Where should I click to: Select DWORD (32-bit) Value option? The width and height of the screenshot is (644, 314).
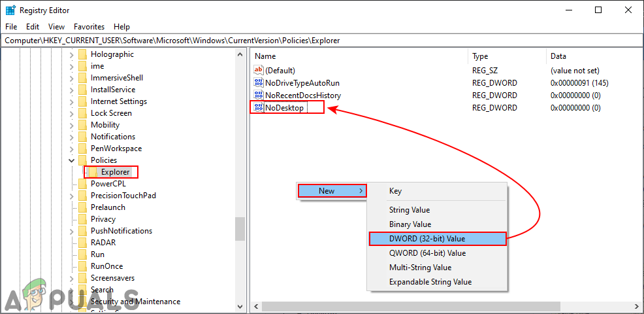pyautogui.click(x=437, y=239)
